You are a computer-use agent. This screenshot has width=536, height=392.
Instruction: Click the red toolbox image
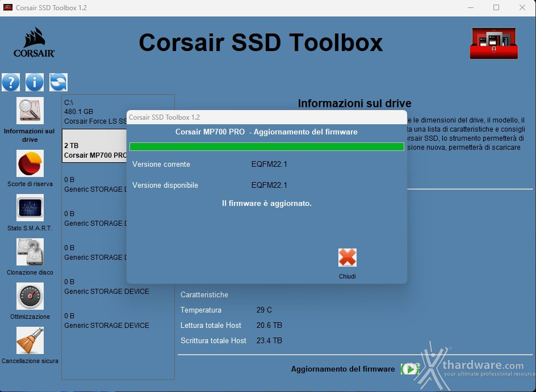(x=494, y=43)
